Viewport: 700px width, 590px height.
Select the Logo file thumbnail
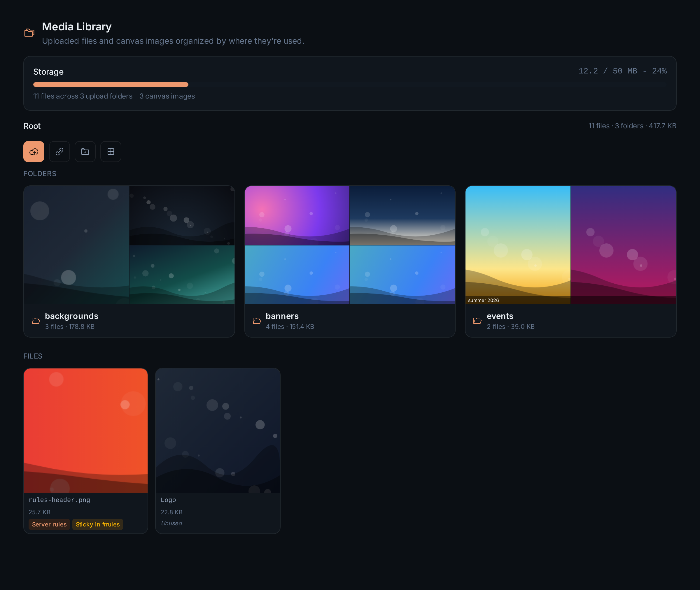coord(218,431)
